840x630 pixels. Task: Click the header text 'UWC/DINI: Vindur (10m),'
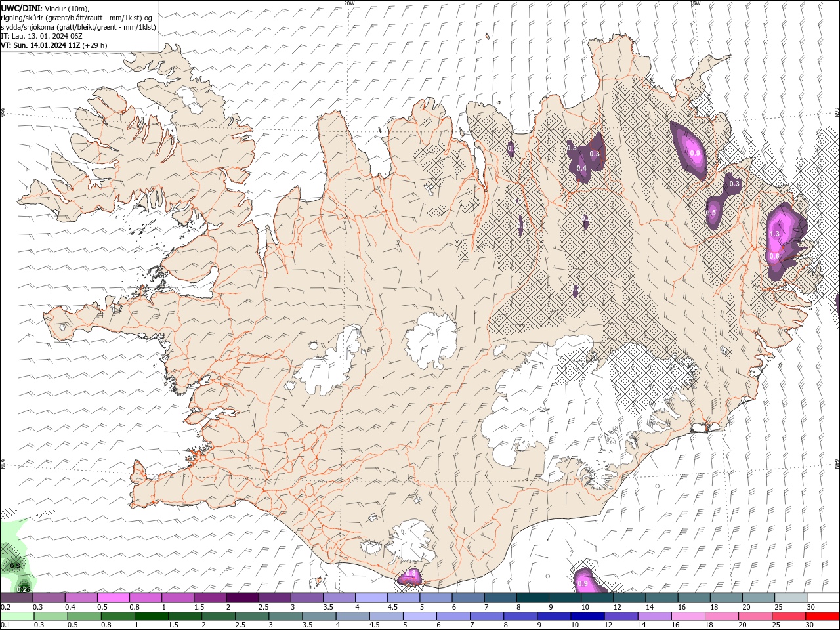(x=45, y=8)
